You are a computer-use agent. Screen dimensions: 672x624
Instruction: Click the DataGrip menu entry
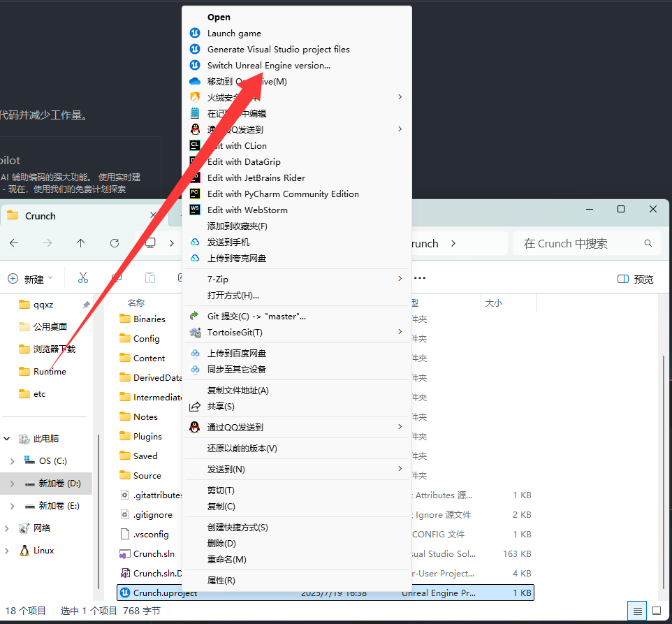[x=244, y=162]
